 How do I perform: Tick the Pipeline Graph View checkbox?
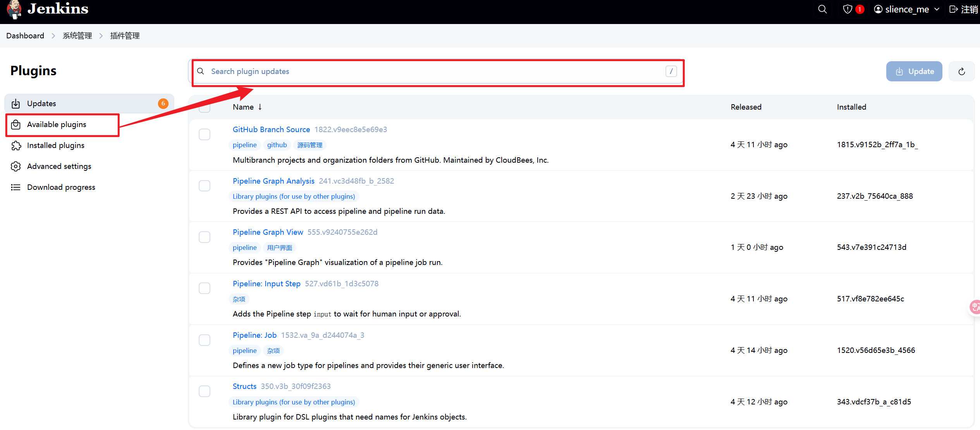(x=205, y=237)
